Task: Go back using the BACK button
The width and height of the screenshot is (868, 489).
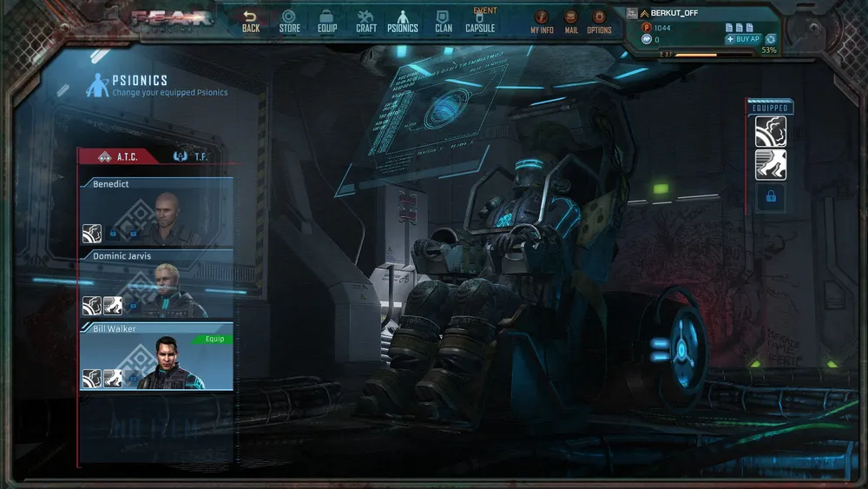Action: (251, 23)
